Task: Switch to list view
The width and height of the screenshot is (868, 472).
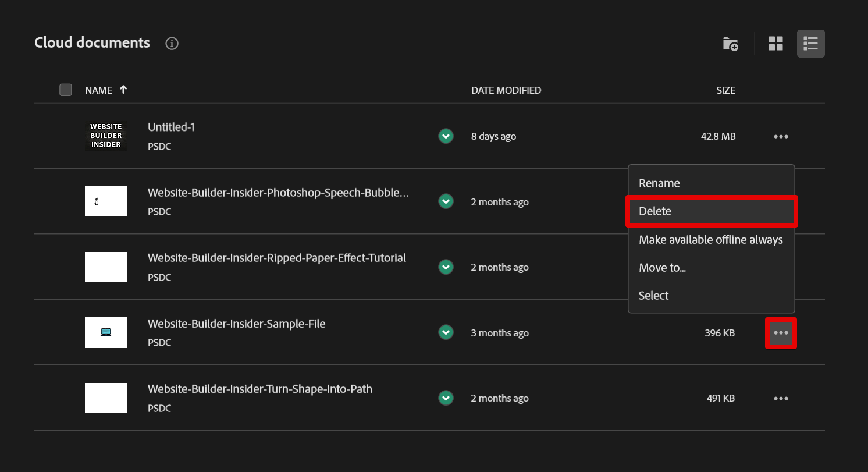Action: pyautogui.click(x=810, y=44)
